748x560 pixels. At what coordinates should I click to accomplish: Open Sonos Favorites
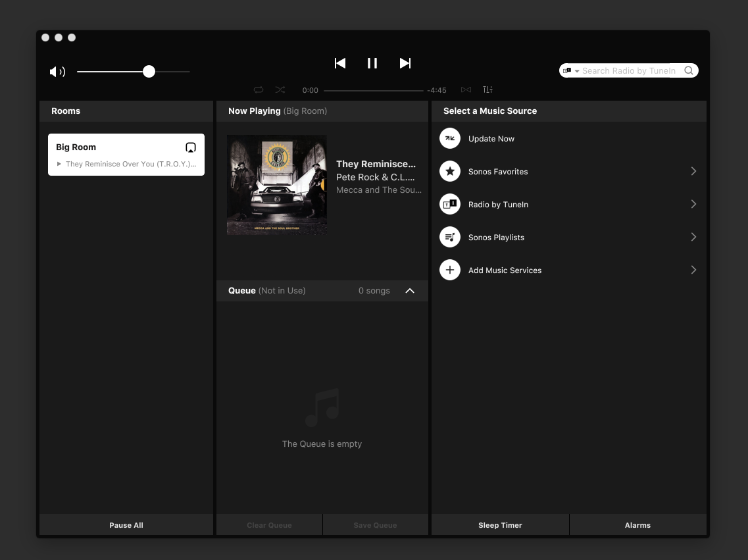coord(568,171)
